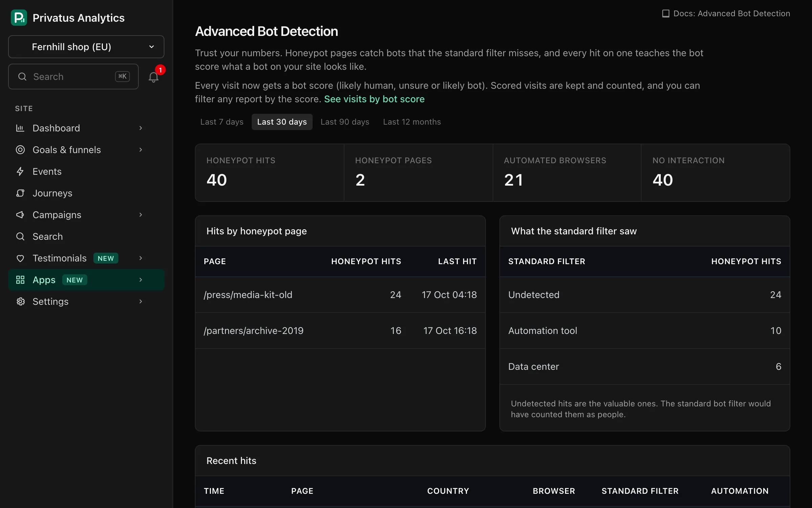Screen dimensions: 812x508
Task: Click the Undetected filter row
Action: pyautogui.click(x=645, y=295)
